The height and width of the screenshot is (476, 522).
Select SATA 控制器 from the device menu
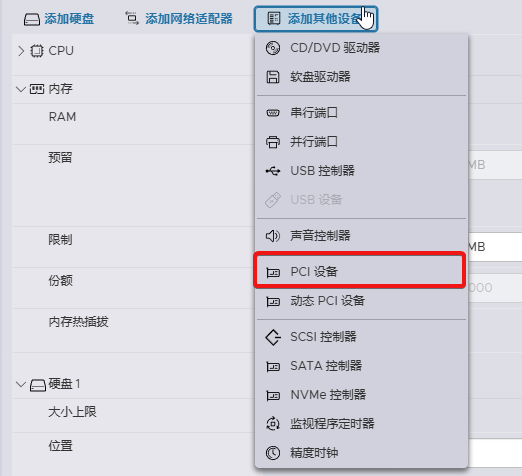361,366
